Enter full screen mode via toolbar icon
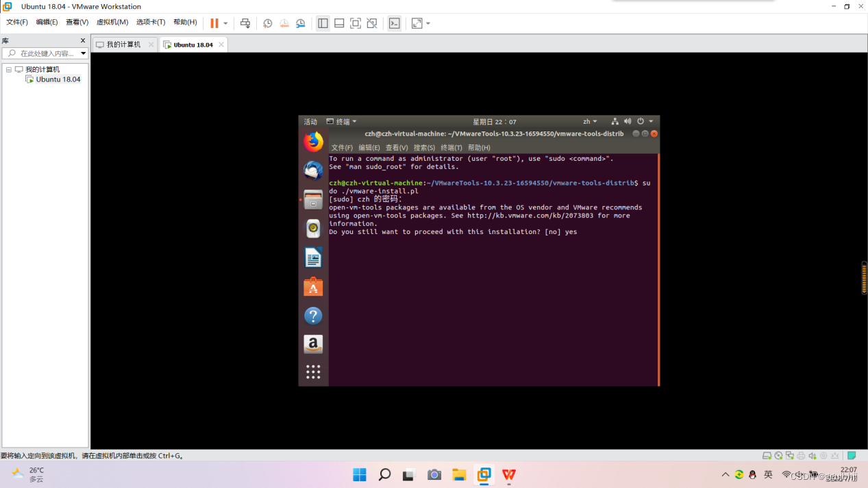Image resolution: width=868 pixels, height=488 pixels. 356,23
